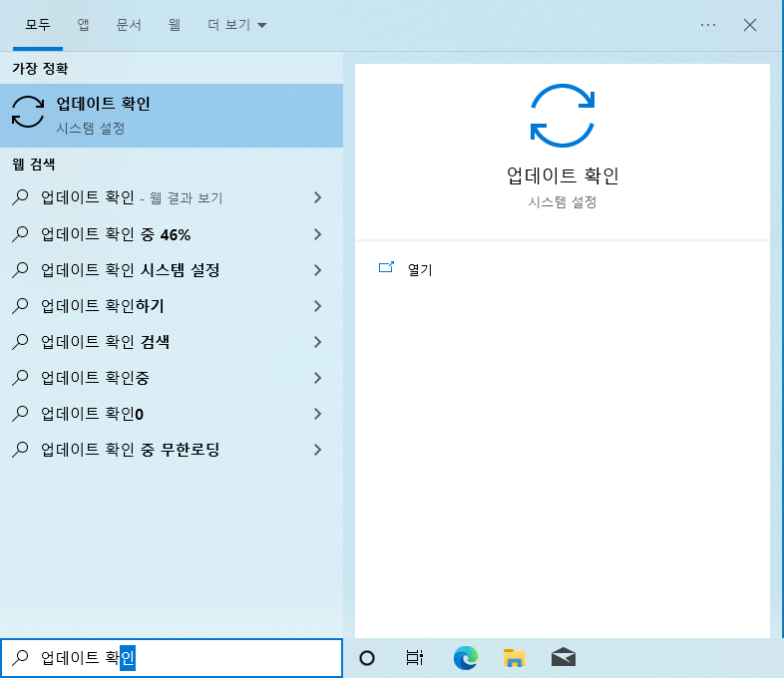The height and width of the screenshot is (678, 784).
Task: Select 업데이트 확인하기 suggestion
Action: (x=172, y=306)
